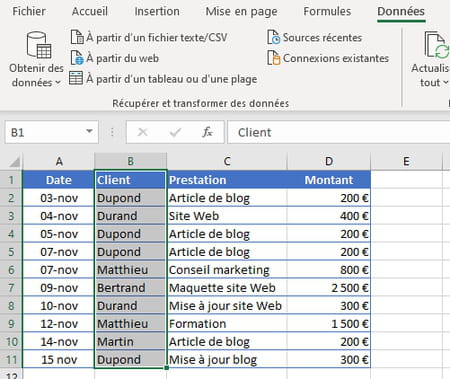Viewport: 450px width, 379px height.
Task: Open the Obtenir des données database icon
Action: pos(39,45)
